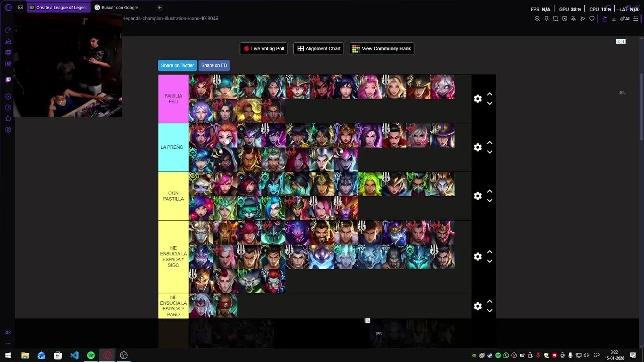Screen dimensions: 644x362
Task: Move the CON PASTILLA row down
Action: tap(490, 201)
